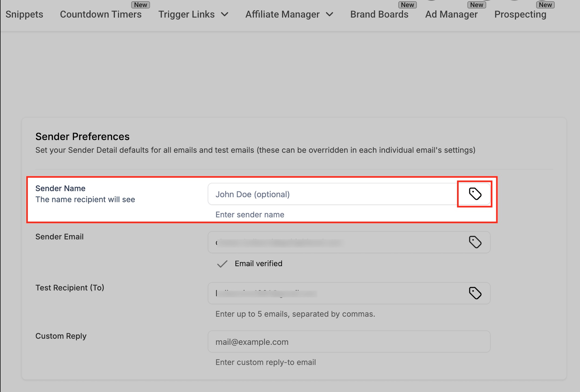
Task: Focus the Sender Name input field
Action: pyautogui.click(x=332, y=194)
